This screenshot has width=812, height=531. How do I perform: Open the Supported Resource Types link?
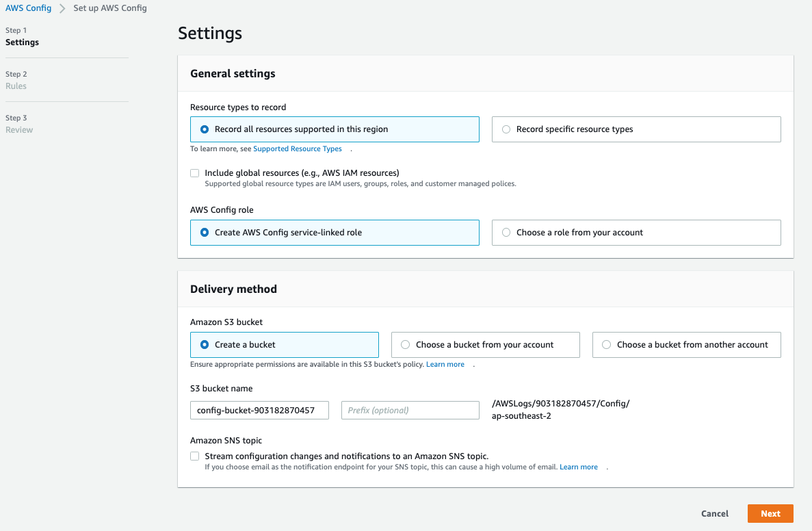pyautogui.click(x=298, y=149)
